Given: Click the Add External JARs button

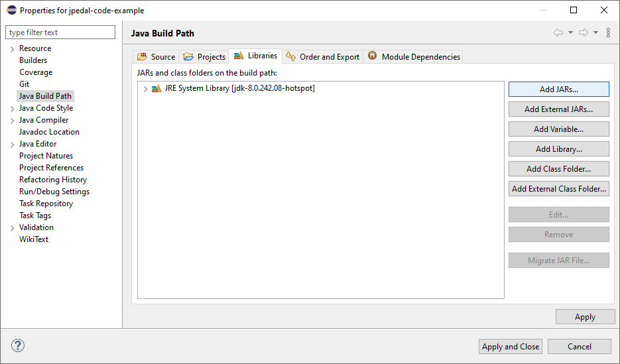Looking at the screenshot, I should point(558,109).
